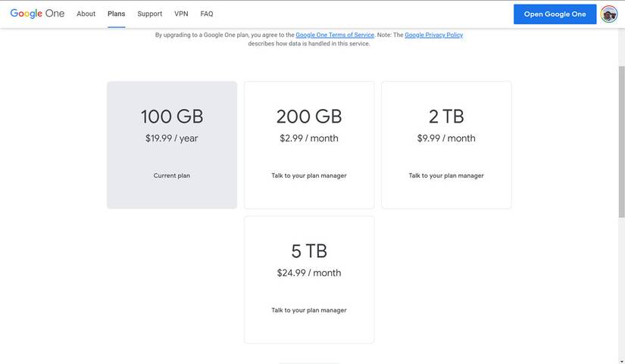This screenshot has height=364, width=625.
Task: Go to the Support page
Action: 150,14
